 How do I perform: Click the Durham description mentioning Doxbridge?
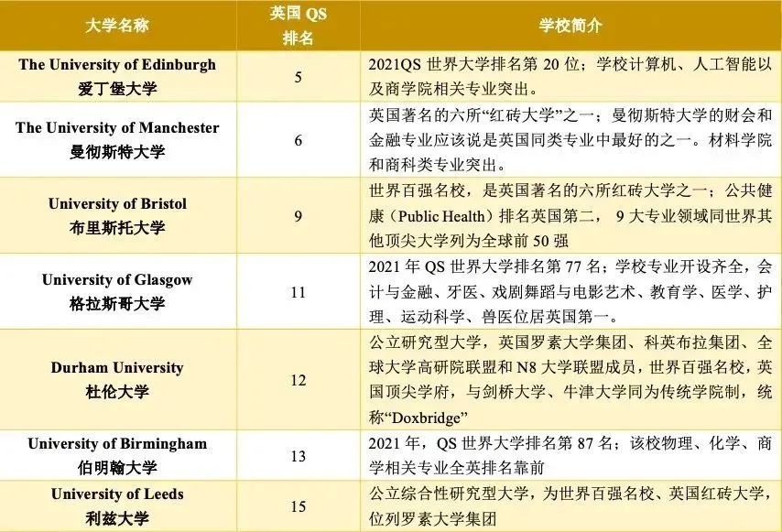click(570, 379)
